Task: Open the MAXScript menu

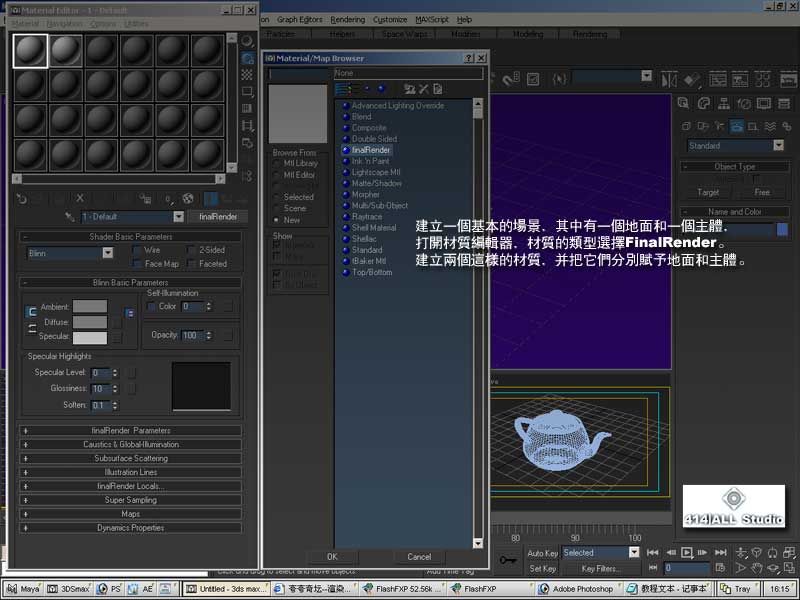Action: [432, 19]
